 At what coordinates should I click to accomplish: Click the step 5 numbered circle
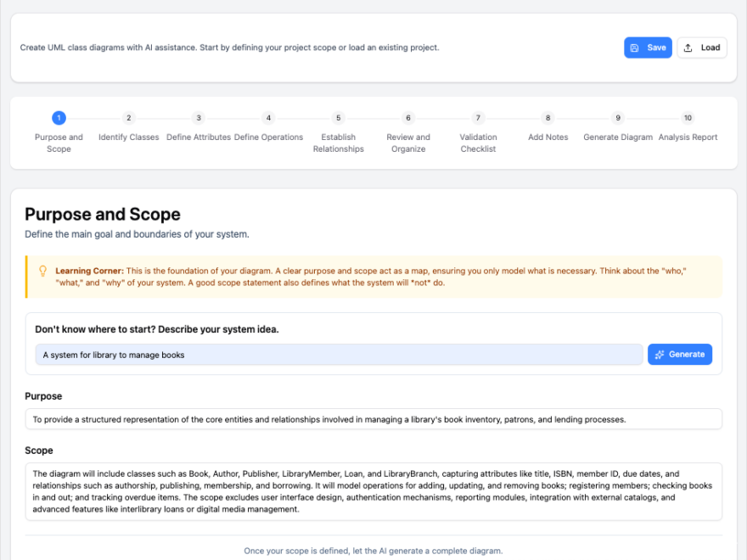coord(338,118)
